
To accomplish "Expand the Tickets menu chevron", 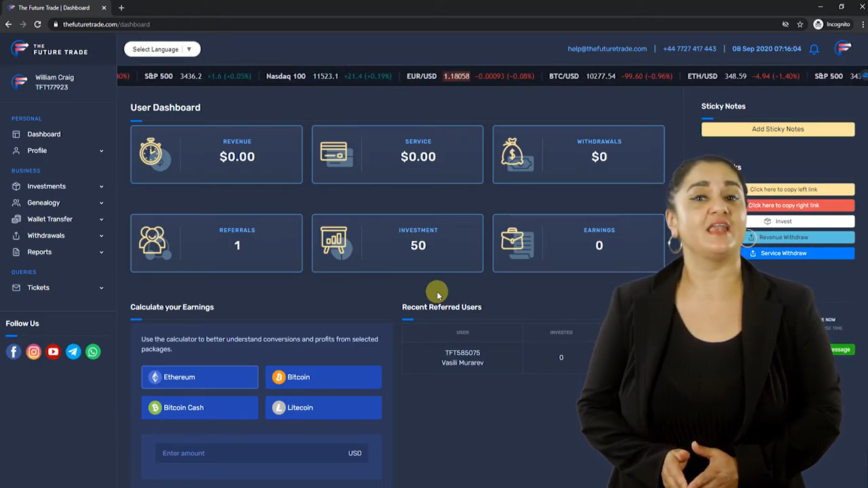I will click(x=102, y=288).
